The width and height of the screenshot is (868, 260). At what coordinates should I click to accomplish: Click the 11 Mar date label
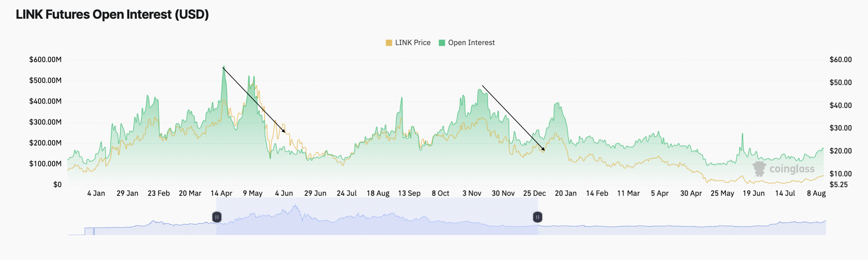click(x=628, y=193)
